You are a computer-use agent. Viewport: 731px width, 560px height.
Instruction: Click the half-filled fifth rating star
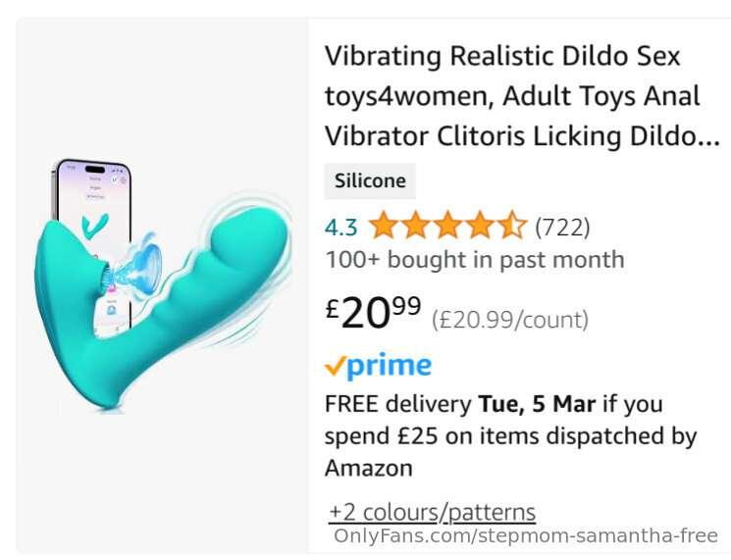(511, 225)
